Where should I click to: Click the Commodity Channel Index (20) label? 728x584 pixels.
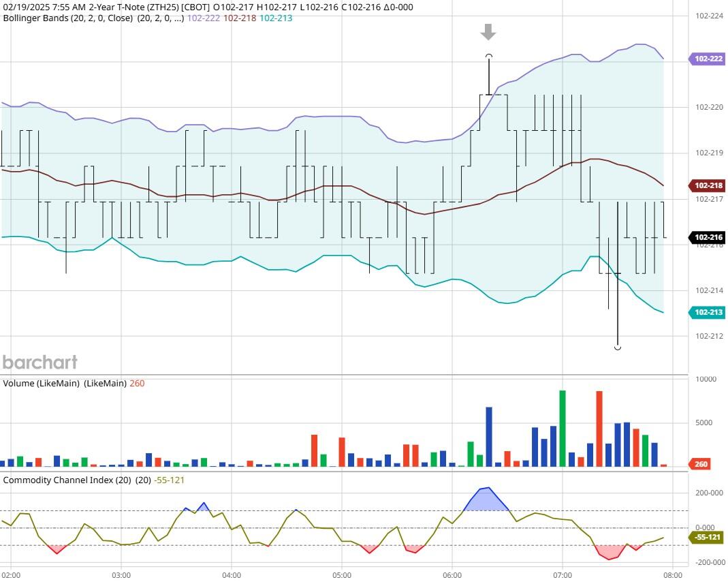(64, 480)
